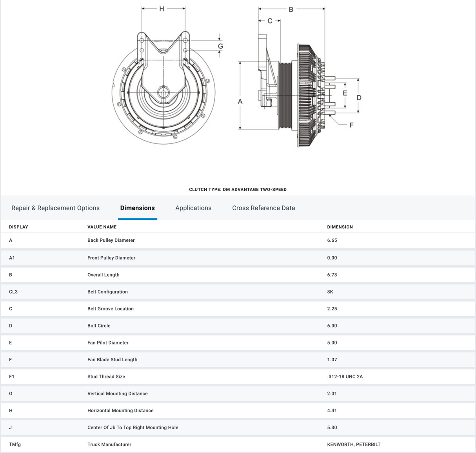Click the H dimension label in diagram
476x453 pixels.
pos(162,9)
